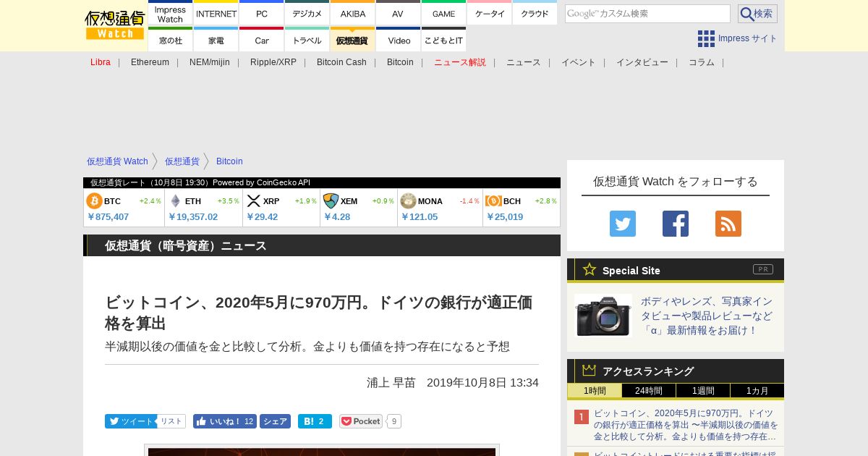Viewport: 868px width, 456px height.
Task: Open the ニュース section
Action: tap(524, 62)
